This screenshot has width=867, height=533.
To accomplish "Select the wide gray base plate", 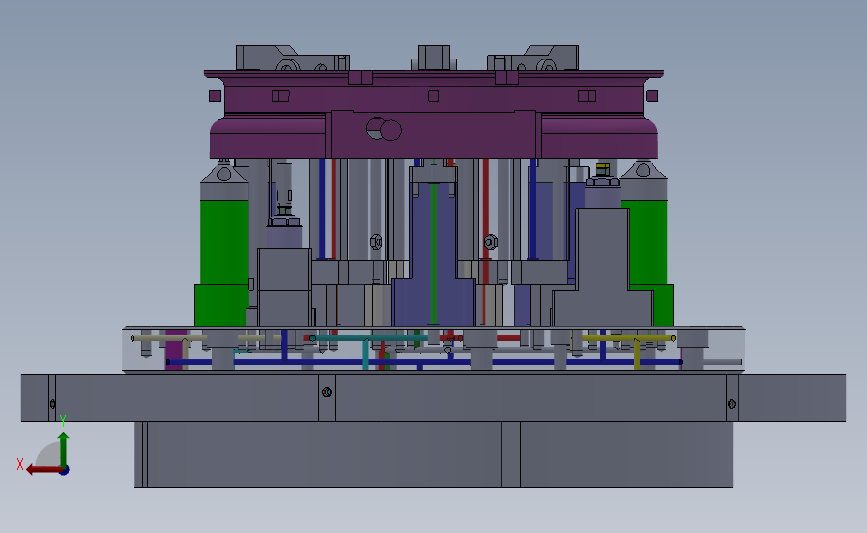I will [434, 398].
